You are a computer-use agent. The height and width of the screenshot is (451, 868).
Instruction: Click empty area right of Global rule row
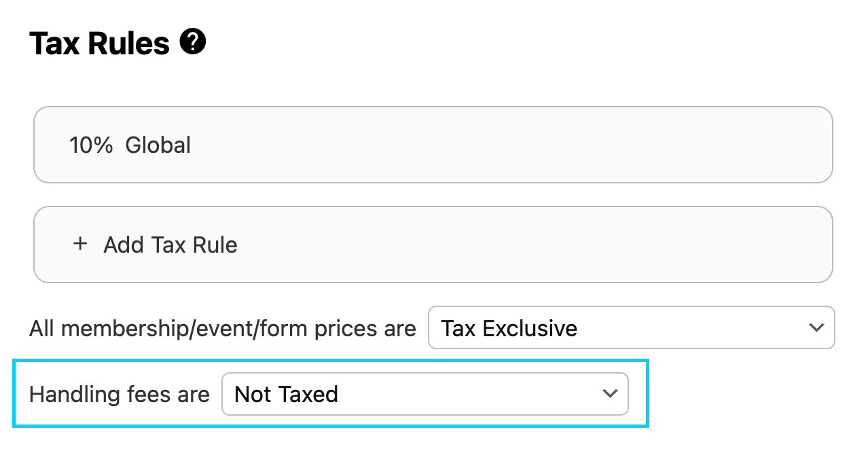[x=543, y=145]
